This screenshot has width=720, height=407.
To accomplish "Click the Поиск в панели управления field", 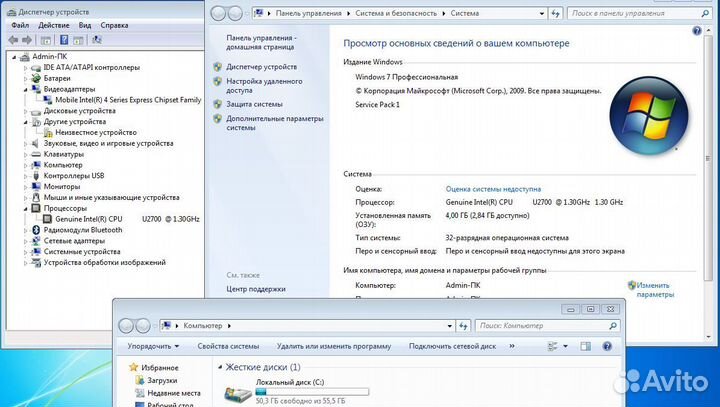I will 641,14.
